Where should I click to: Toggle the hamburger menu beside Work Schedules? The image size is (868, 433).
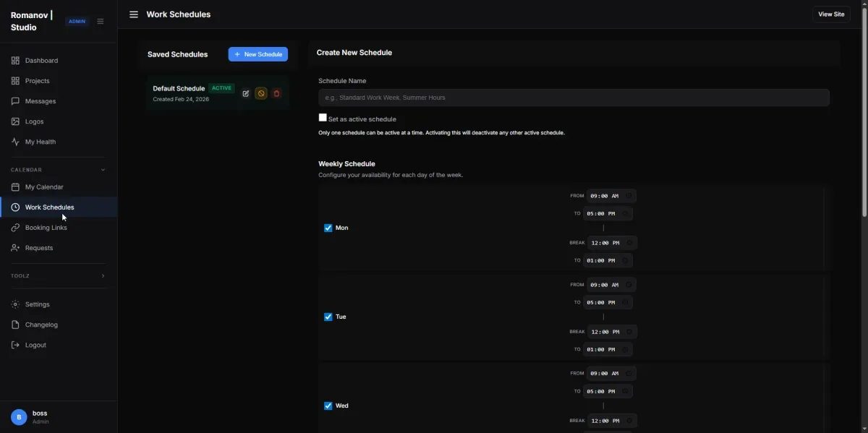coord(134,14)
